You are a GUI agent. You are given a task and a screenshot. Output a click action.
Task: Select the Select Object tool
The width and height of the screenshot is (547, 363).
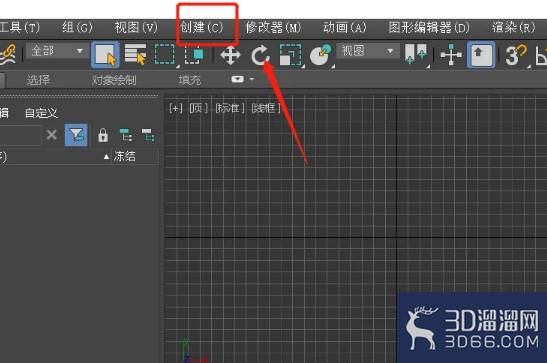click(x=105, y=55)
